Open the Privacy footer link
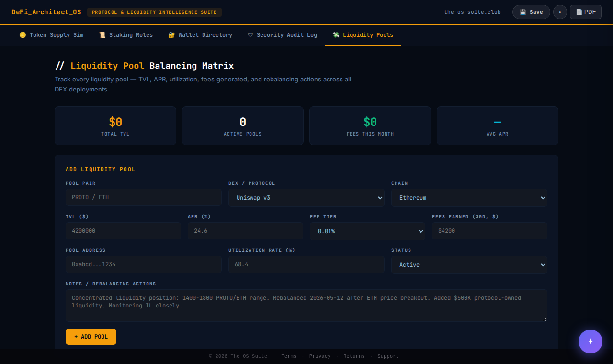 tap(320, 356)
